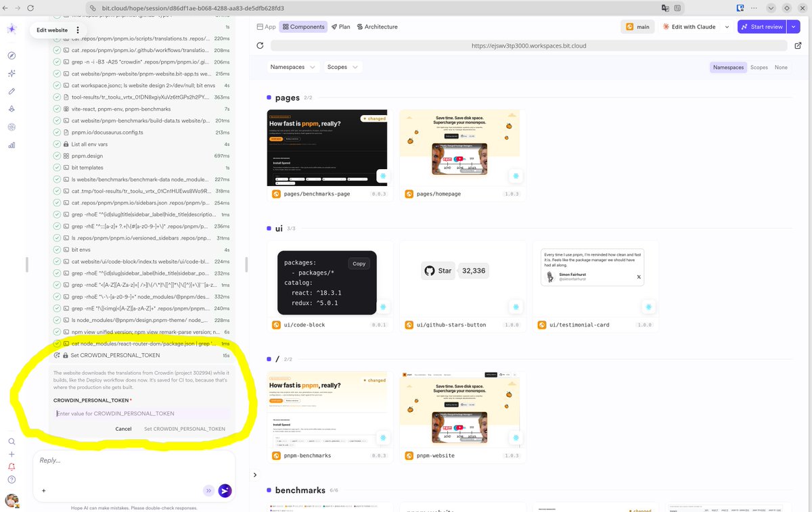The image size is (812, 512).
Task: Group components by Namespaces toggle
Action: [728, 68]
